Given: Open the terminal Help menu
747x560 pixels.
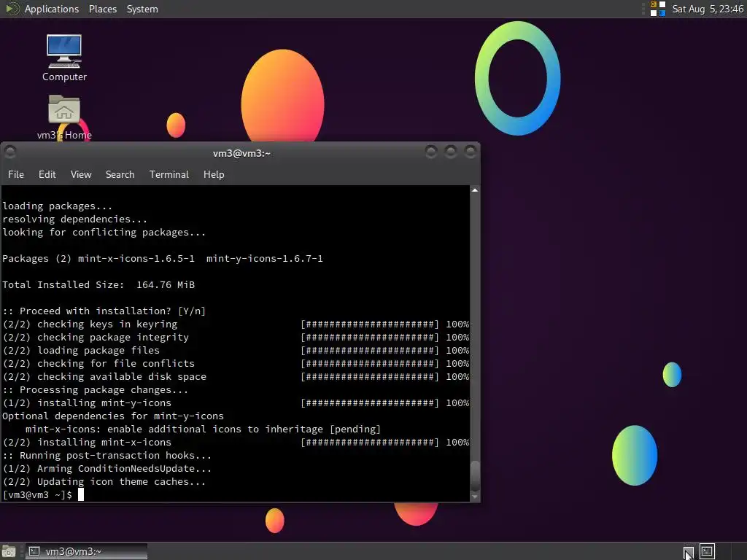Looking at the screenshot, I should point(214,174).
